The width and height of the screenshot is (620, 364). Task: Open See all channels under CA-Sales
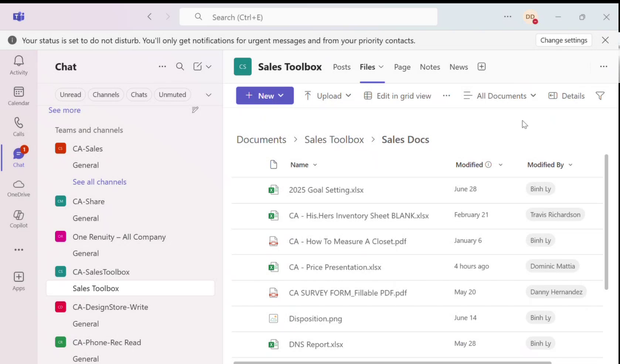99,182
